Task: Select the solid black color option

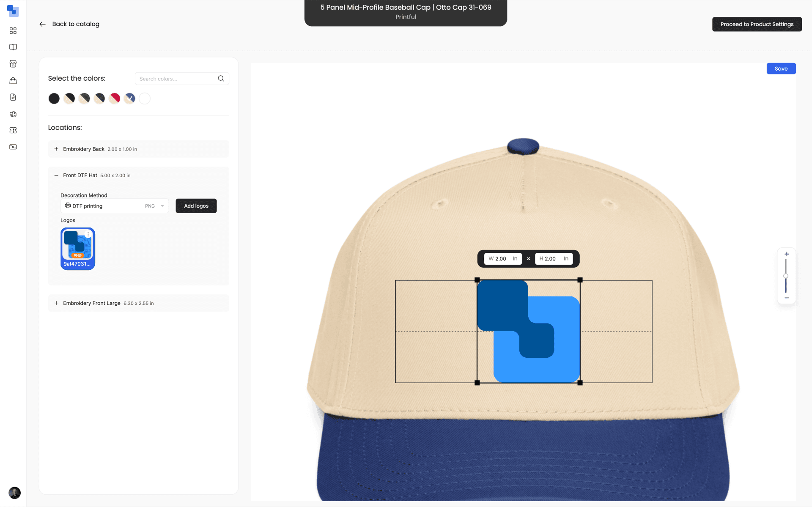Action: coord(54,98)
